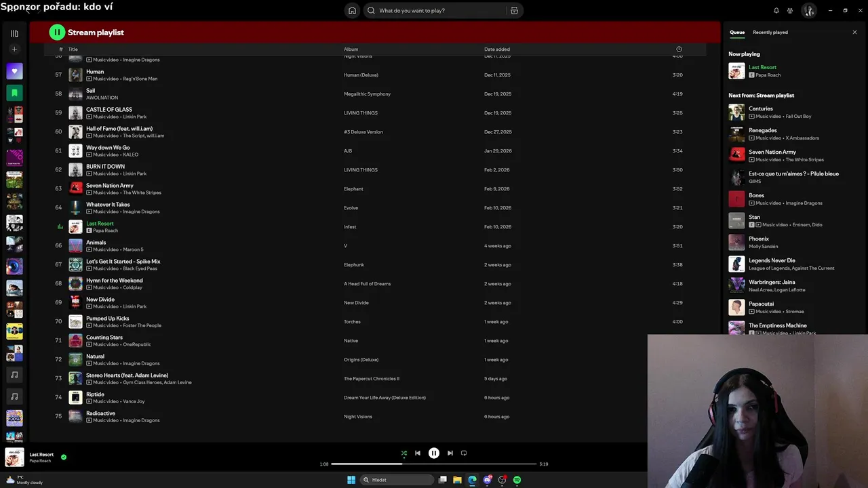The width and height of the screenshot is (868, 488).
Task: Select the Riptide track
Action: pyautogui.click(x=95, y=394)
